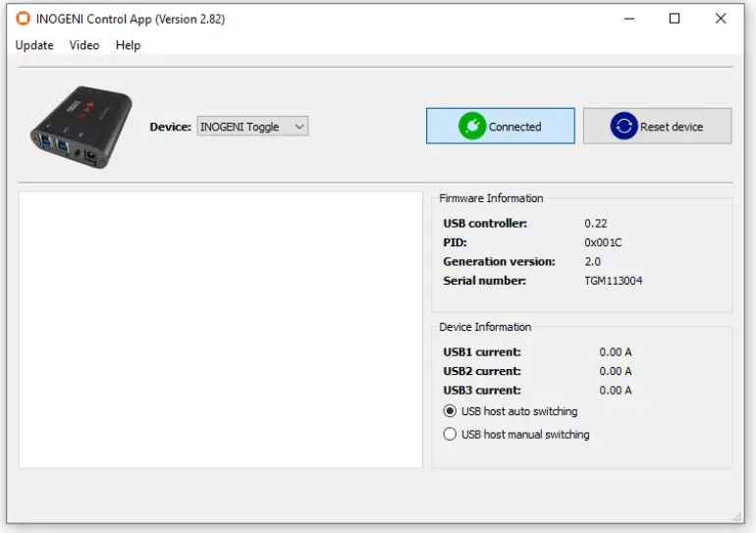
Task: Click the USB controller value 0.22
Action: (x=596, y=224)
